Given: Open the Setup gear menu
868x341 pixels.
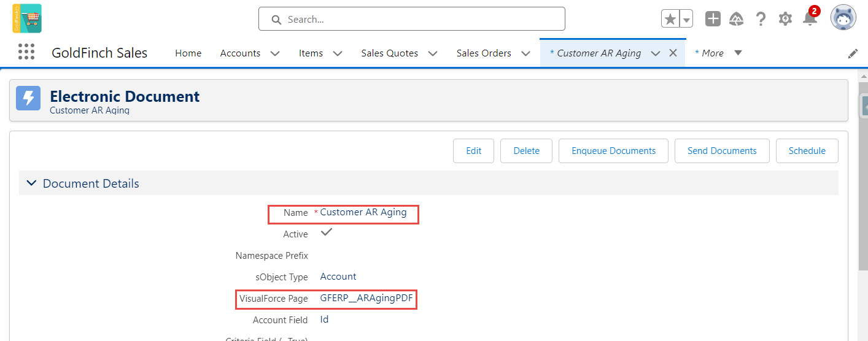Looking at the screenshot, I should click(785, 19).
